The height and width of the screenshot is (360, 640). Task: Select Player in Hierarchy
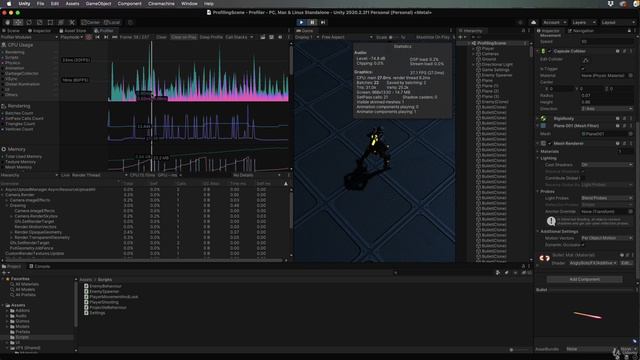[x=488, y=49]
